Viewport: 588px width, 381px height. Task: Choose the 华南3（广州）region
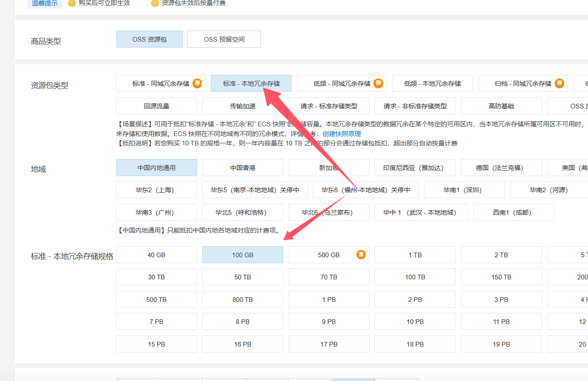[x=157, y=212]
